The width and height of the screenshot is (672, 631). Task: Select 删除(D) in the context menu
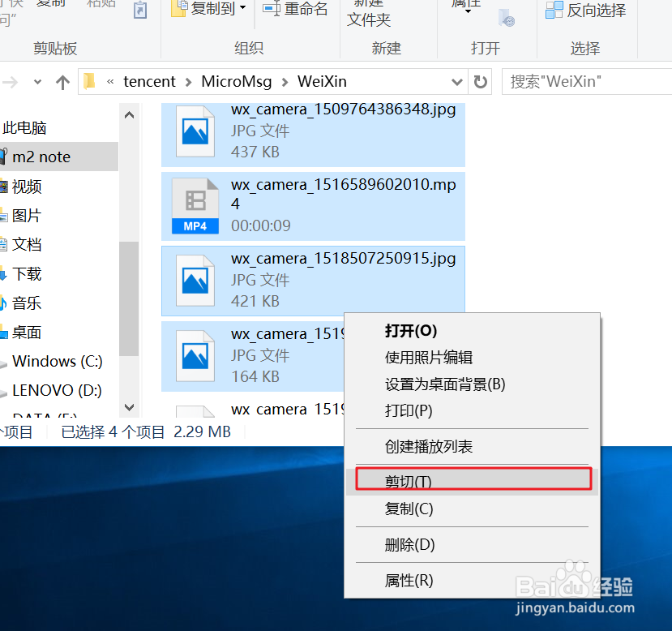(x=408, y=545)
